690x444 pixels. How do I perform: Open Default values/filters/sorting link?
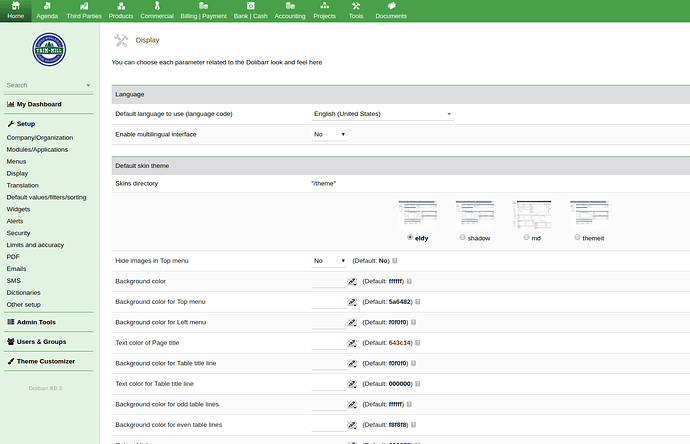[46, 197]
